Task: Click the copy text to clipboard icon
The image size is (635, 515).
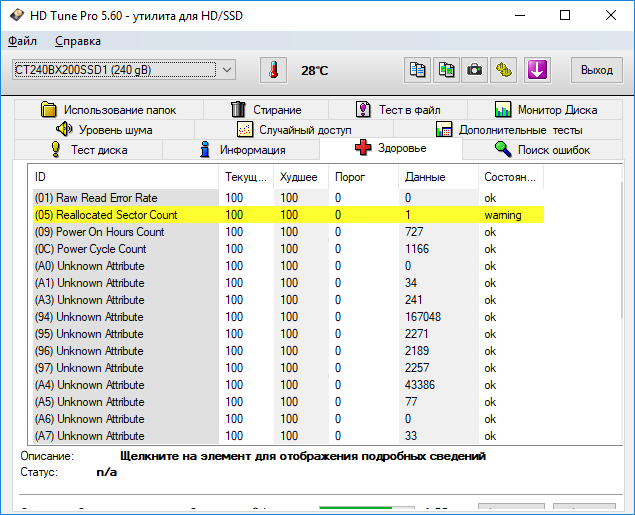Action: pyautogui.click(x=417, y=70)
